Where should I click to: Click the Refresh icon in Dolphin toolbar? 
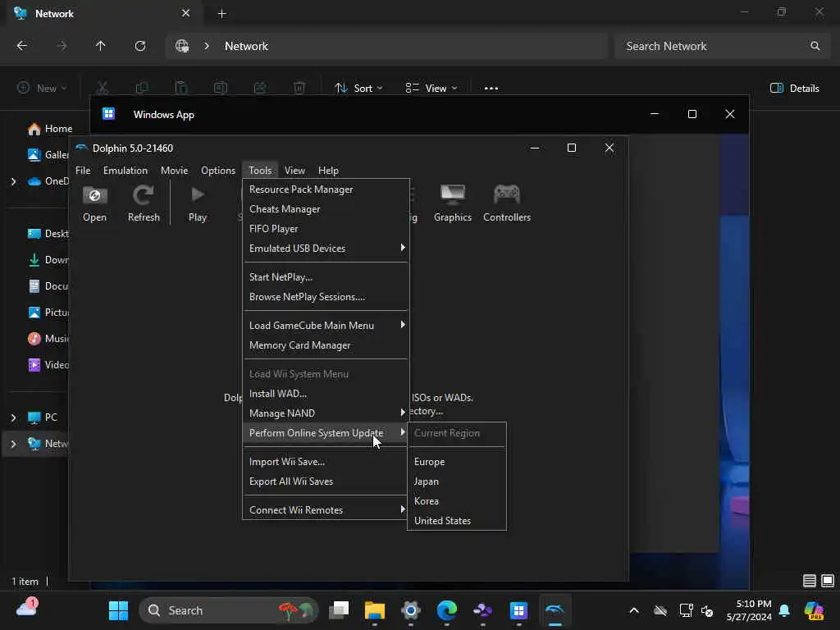coord(144,203)
